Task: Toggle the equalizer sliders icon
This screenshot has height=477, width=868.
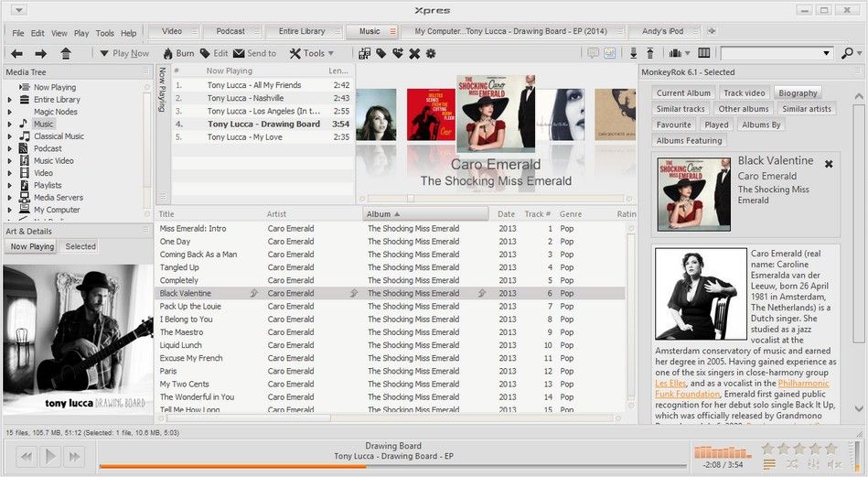Action: click(x=813, y=464)
